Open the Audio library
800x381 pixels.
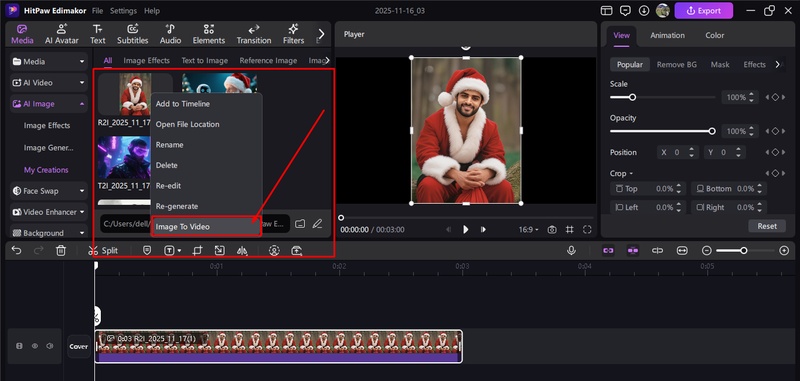pyautogui.click(x=170, y=34)
